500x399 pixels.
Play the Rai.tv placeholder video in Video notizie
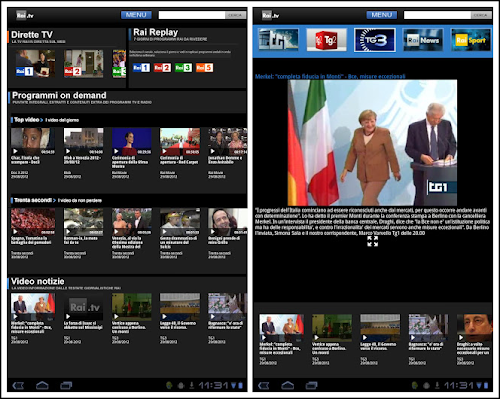click(x=83, y=307)
